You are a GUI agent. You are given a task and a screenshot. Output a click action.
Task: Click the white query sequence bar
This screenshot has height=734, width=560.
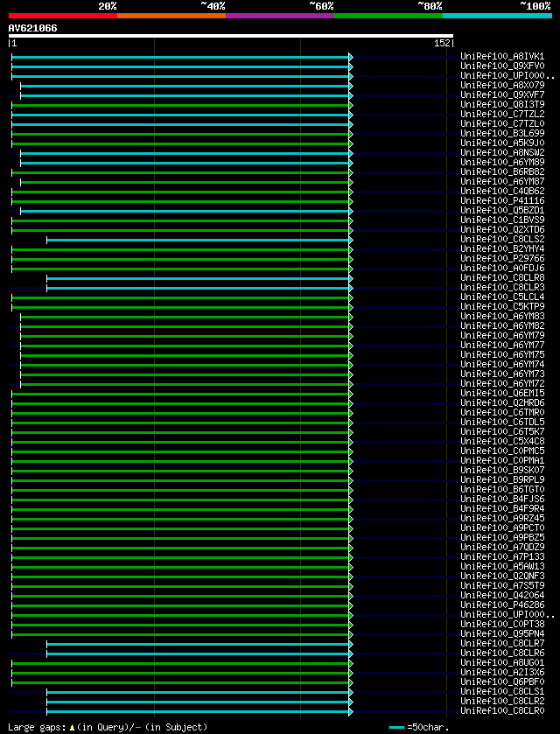point(231,36)
